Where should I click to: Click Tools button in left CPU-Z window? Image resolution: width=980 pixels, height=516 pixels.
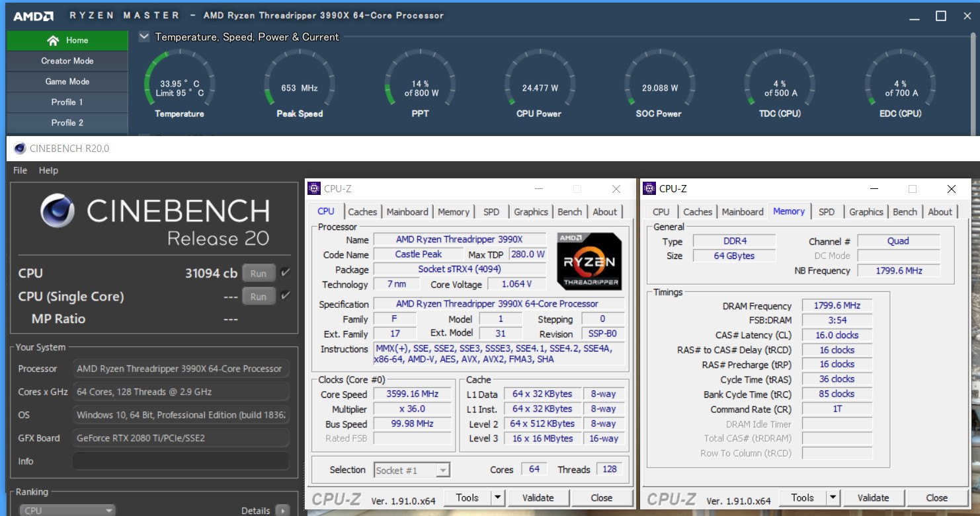(x=467, y=498)
